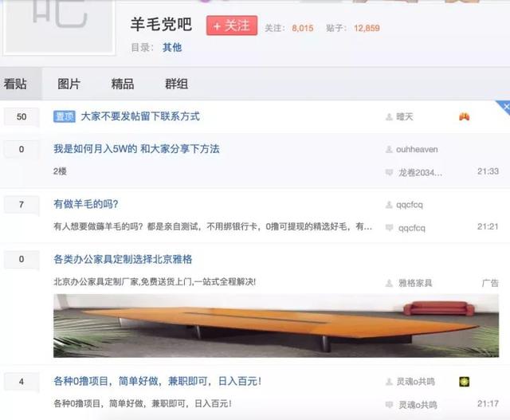Open ad 各类办公家具定制选择北京雅格
510x420 pixels.
(x=123, y=259)
